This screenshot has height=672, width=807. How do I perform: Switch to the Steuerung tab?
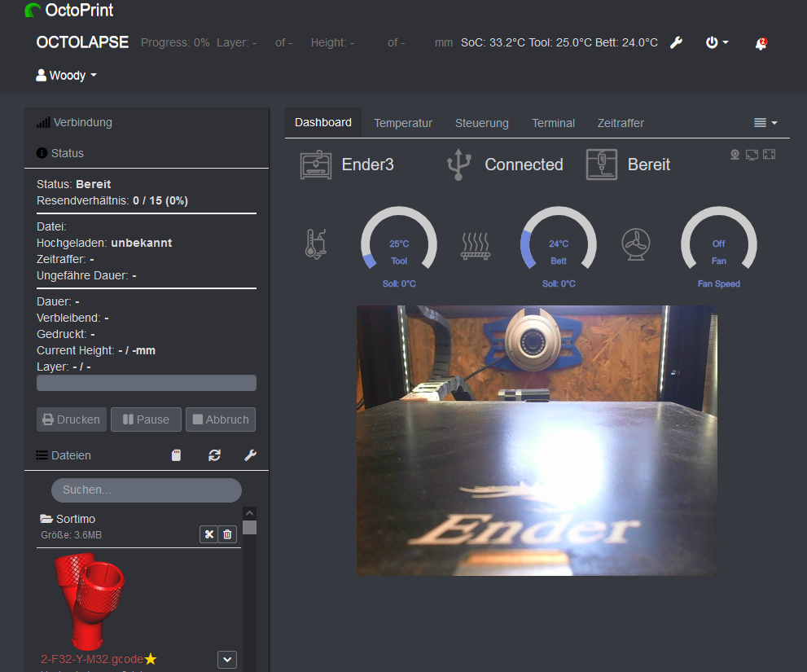click(482, 123)
